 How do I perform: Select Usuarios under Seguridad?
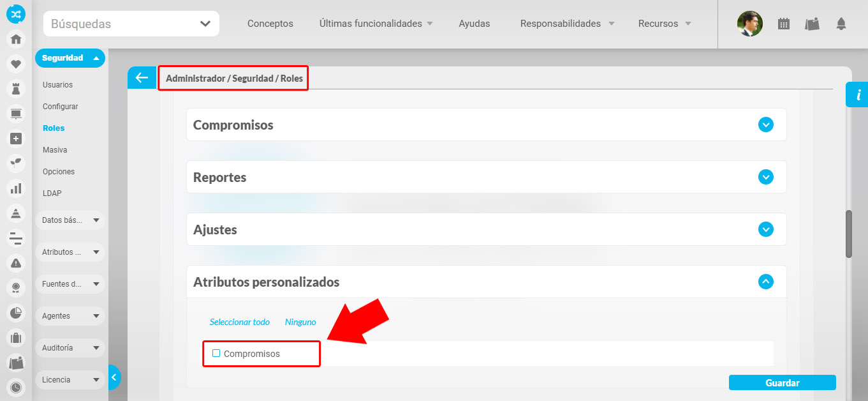(x=57, y=84)
